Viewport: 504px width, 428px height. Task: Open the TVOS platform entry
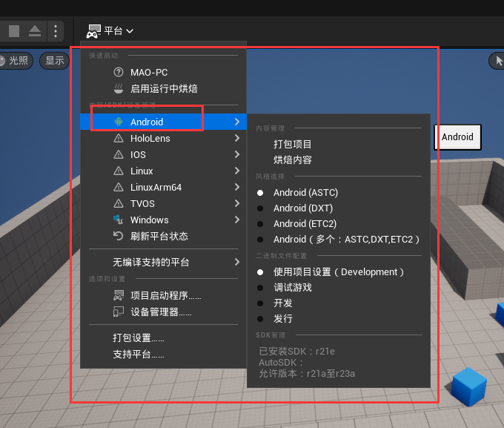163,203
